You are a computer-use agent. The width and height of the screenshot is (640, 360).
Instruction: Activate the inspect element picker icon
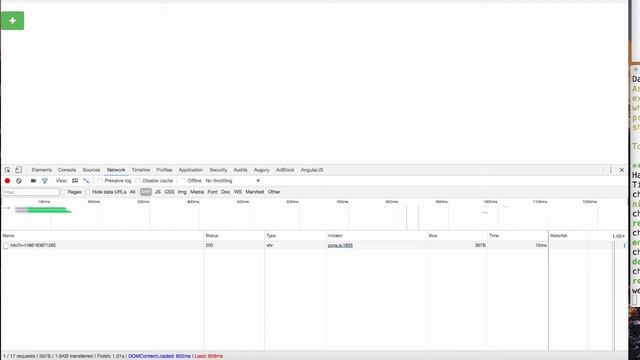coord(8,170)
